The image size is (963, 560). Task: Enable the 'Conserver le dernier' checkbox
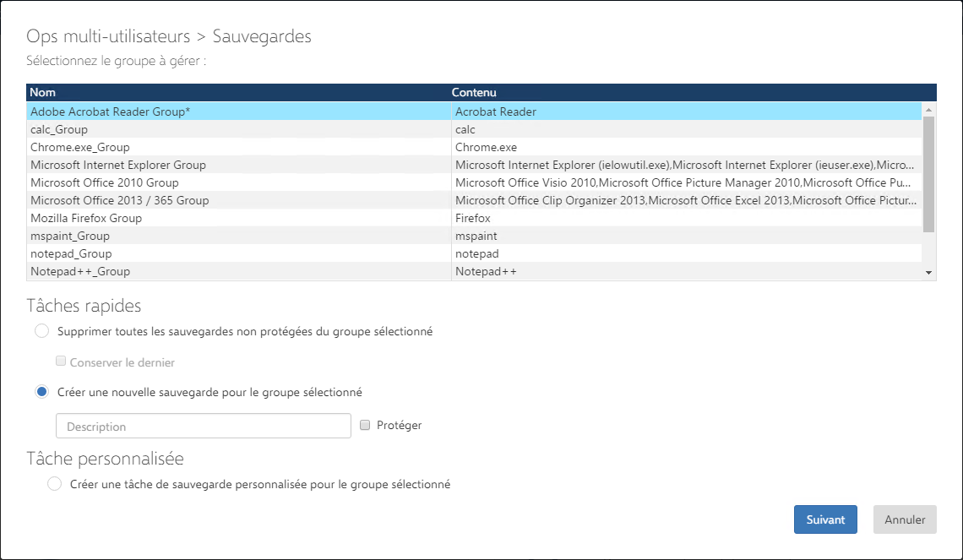61,362
